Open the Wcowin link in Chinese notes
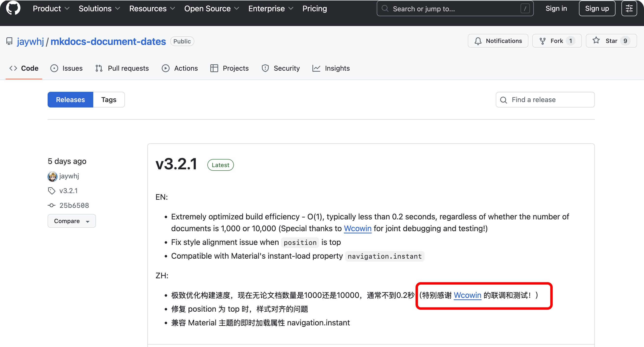644x347 pixels. 467,295
